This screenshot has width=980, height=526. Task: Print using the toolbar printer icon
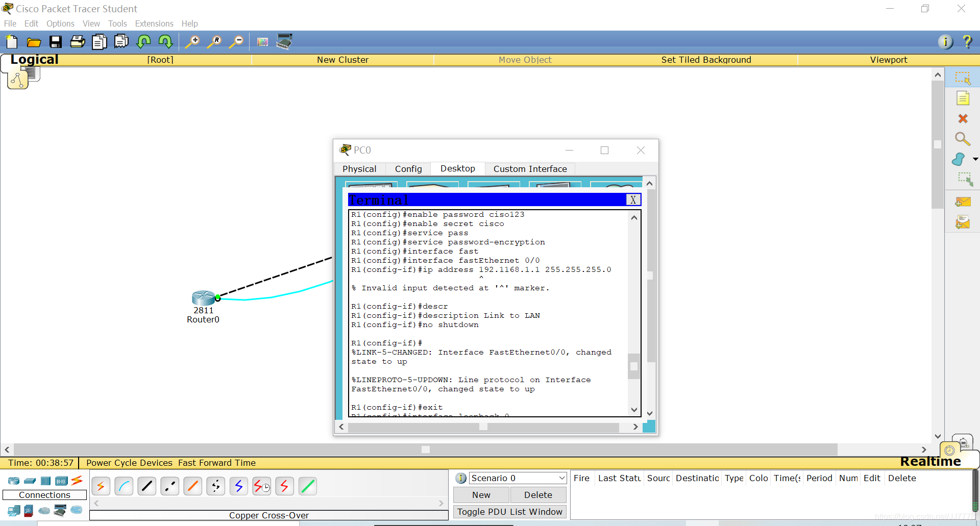pos(78,42)
